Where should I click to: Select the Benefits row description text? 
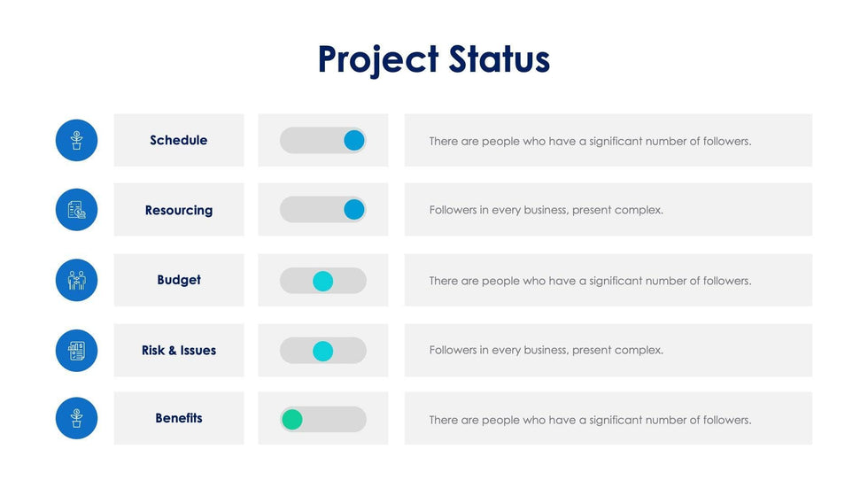[x=590, y=420]
